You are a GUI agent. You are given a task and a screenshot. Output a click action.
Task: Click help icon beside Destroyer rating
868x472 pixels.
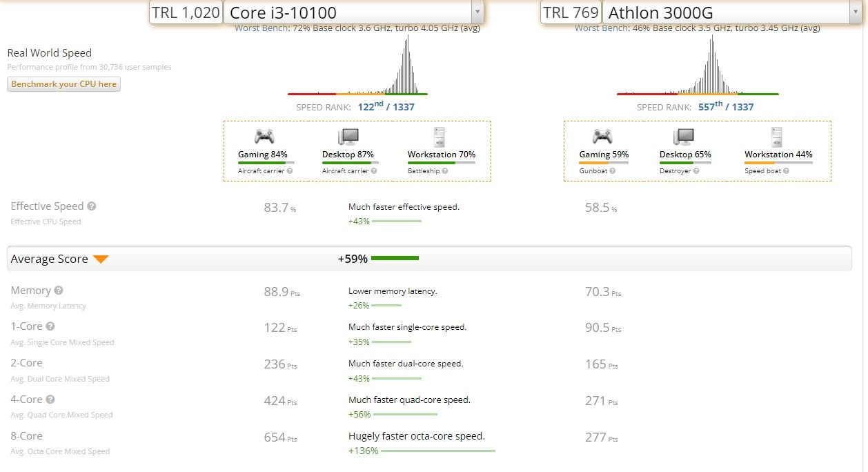(x=697, y=171)
